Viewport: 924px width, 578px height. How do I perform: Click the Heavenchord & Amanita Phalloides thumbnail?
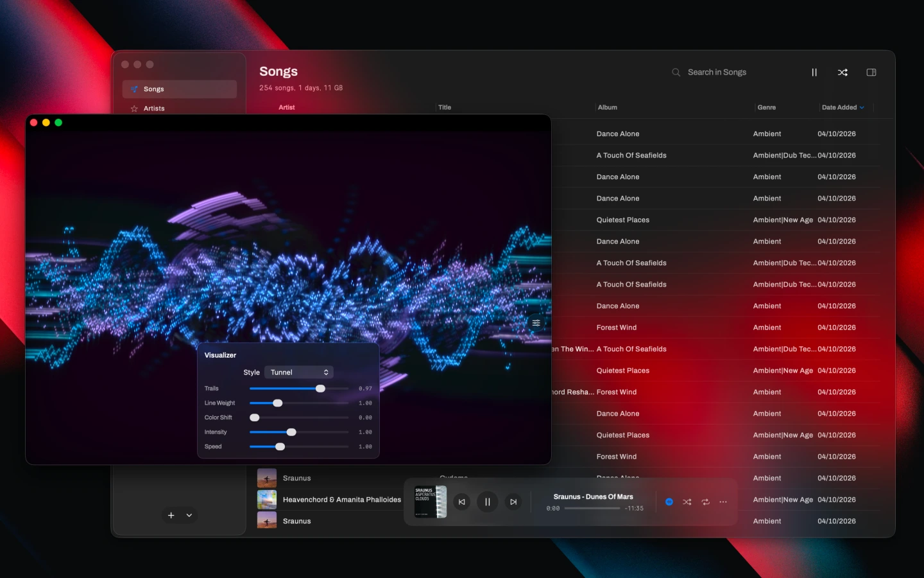click(x=267, y=500)
